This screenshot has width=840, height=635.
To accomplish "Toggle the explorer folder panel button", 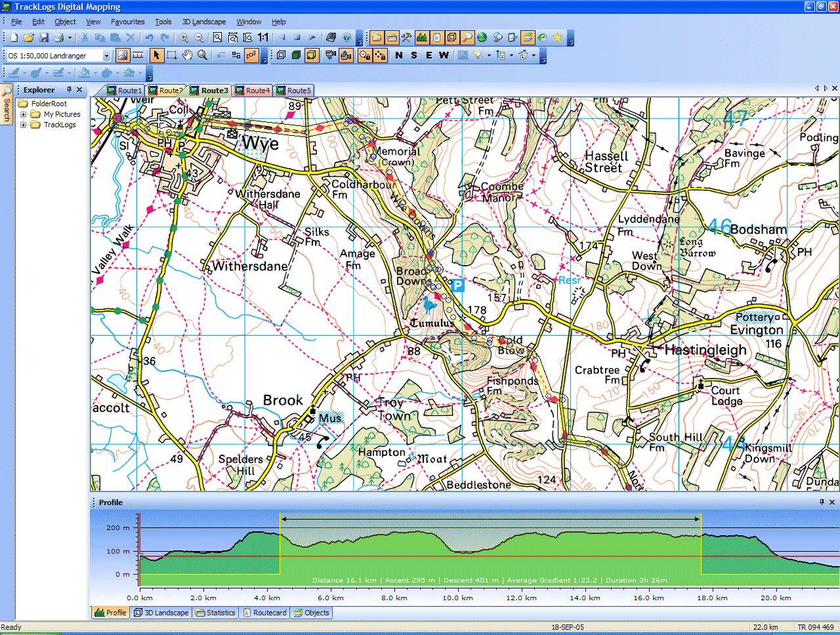I will tap(376, 37).
